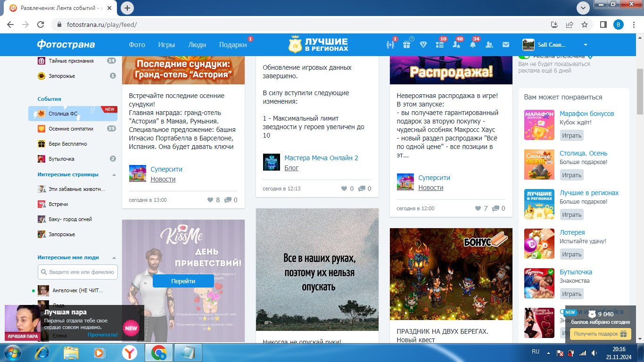644x362 pixels.
Task: Click the volume icon in system tray
Action: [x=594, y=353]
